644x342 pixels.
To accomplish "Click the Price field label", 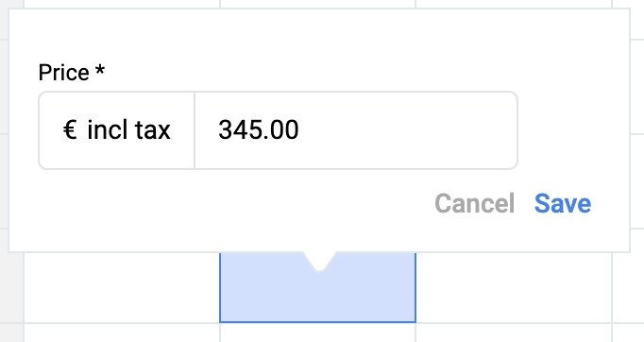I will (63, 73).
